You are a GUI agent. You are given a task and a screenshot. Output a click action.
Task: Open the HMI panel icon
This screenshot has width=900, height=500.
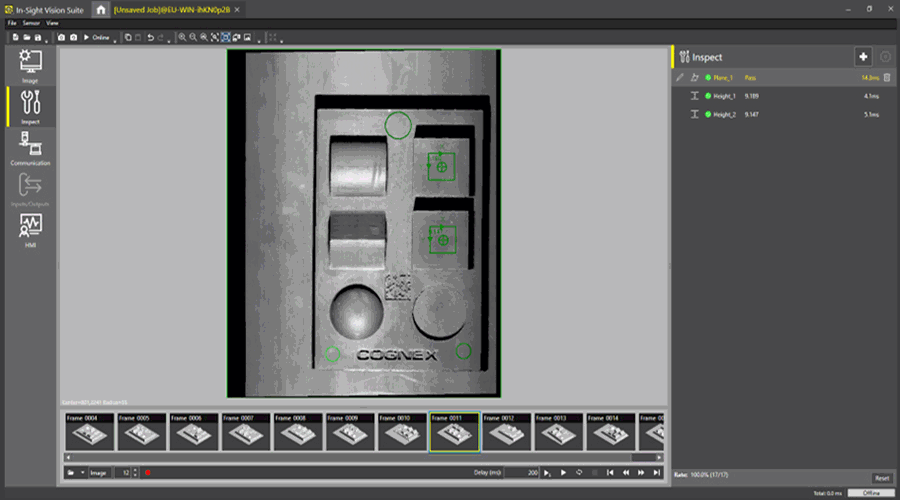coord(30,230)
